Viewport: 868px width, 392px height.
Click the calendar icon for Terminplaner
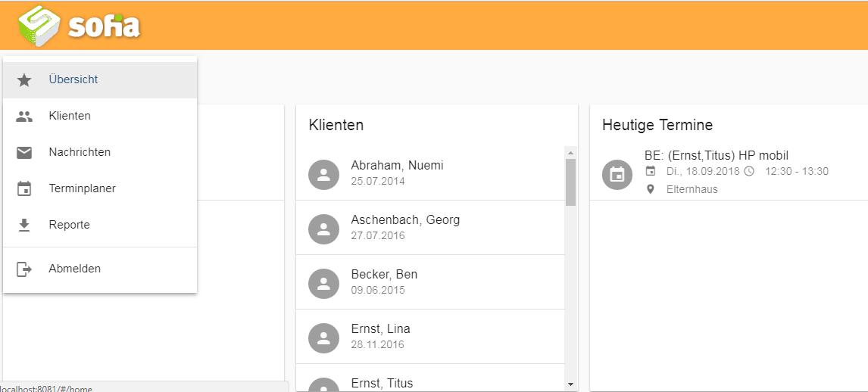click(24, 189)
